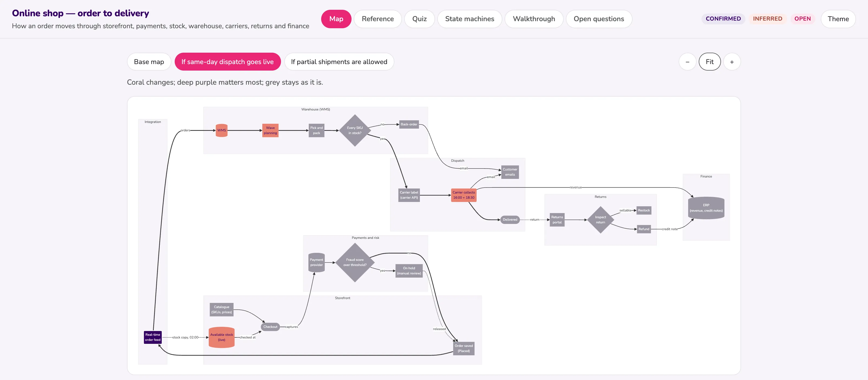Click the Delivered node
This screenshot has height=380, width=868.
[510, 220]
